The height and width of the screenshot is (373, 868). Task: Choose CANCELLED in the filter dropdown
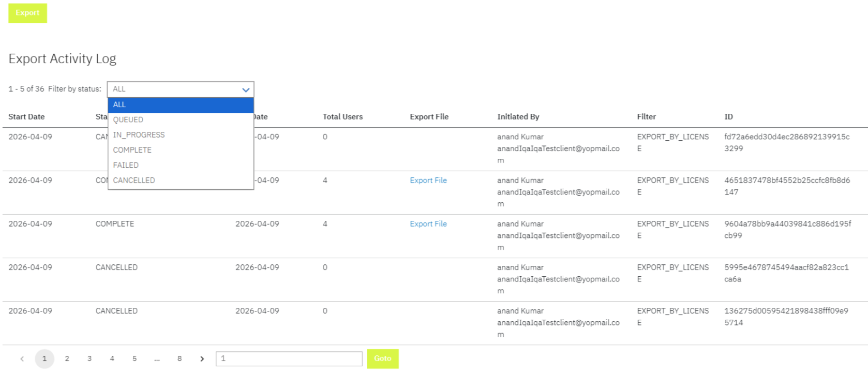pos(181,180)
